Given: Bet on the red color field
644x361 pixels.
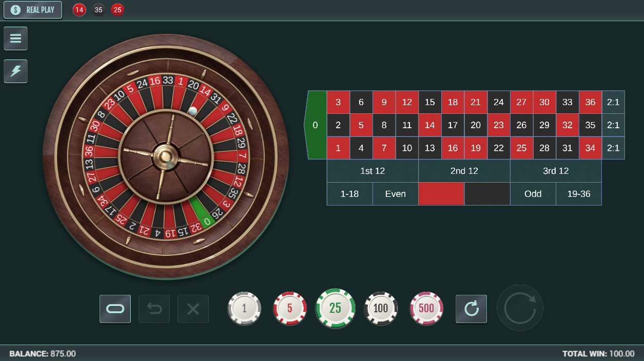Looking at the screenshot, I should pyautogui.click(x=441, y=194).
